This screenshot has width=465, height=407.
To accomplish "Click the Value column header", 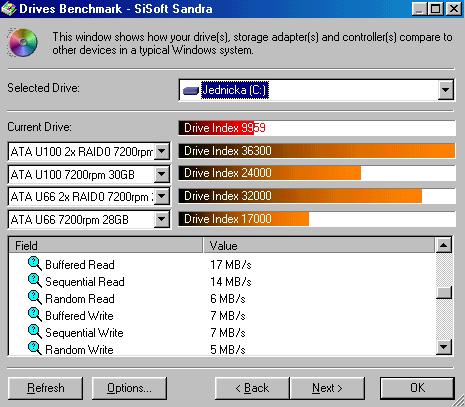I will tap(319, 246).
